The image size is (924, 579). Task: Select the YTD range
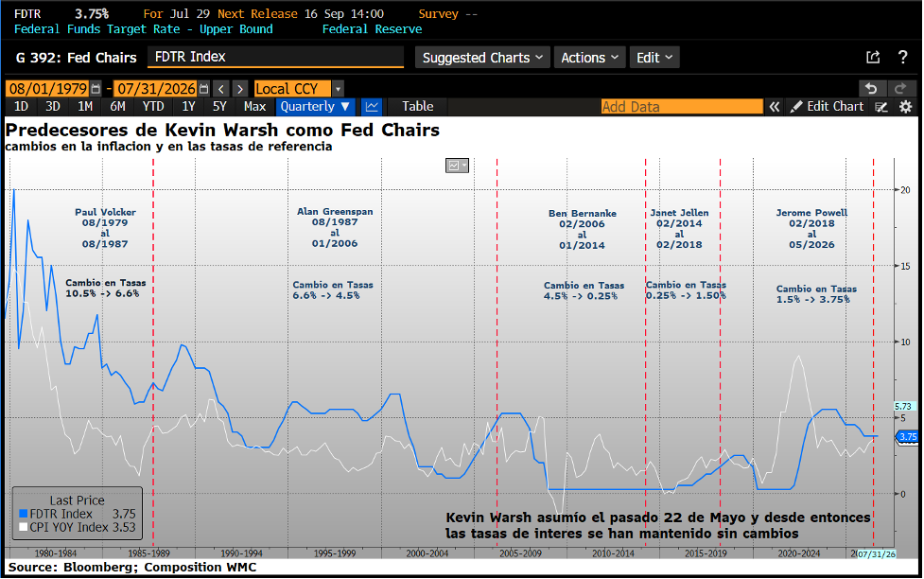point(153,106)
